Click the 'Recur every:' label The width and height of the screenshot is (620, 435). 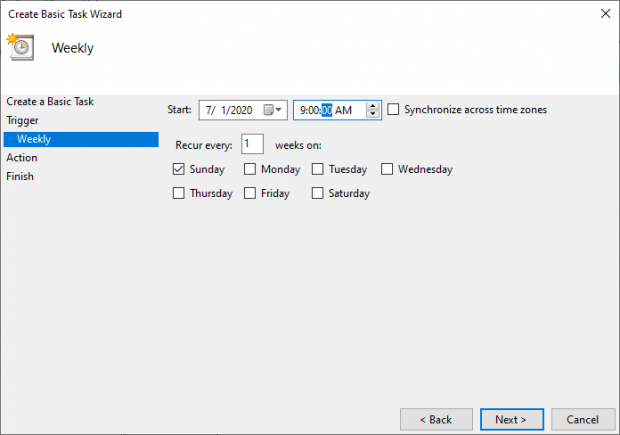point(204,146)
